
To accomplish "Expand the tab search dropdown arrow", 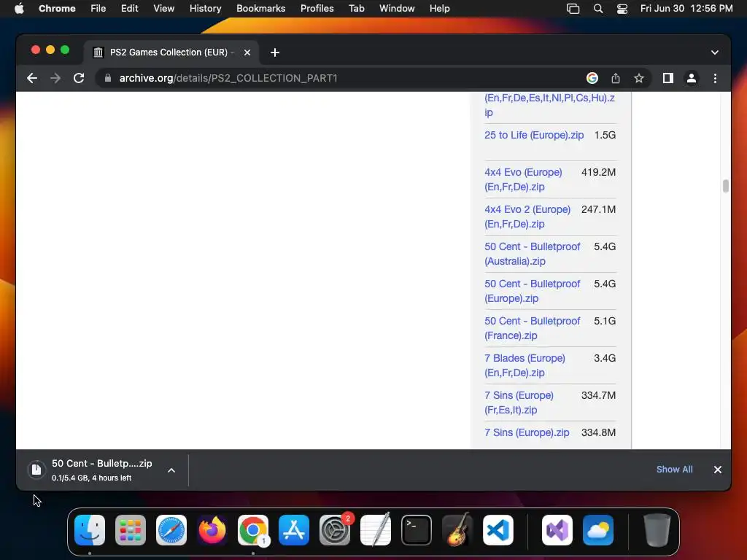I will tap(715, 52).
